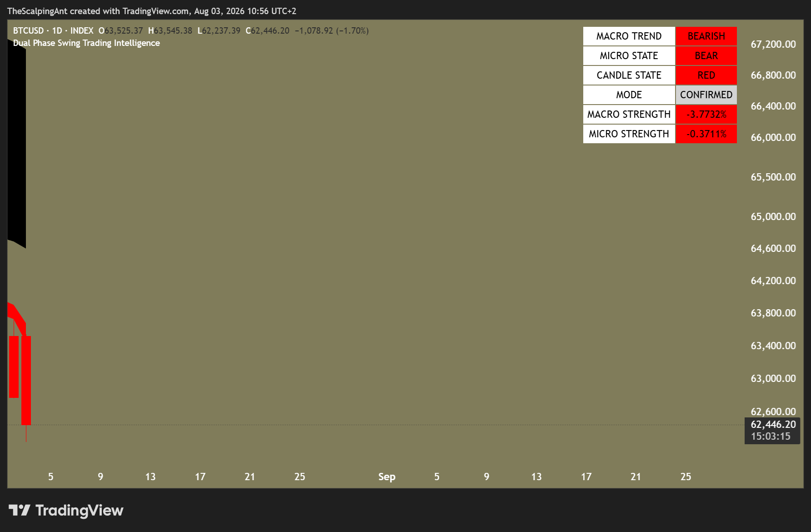Click the MICRO STRENGTH label cell
This screenshot has height=532, width=811.
629,134
